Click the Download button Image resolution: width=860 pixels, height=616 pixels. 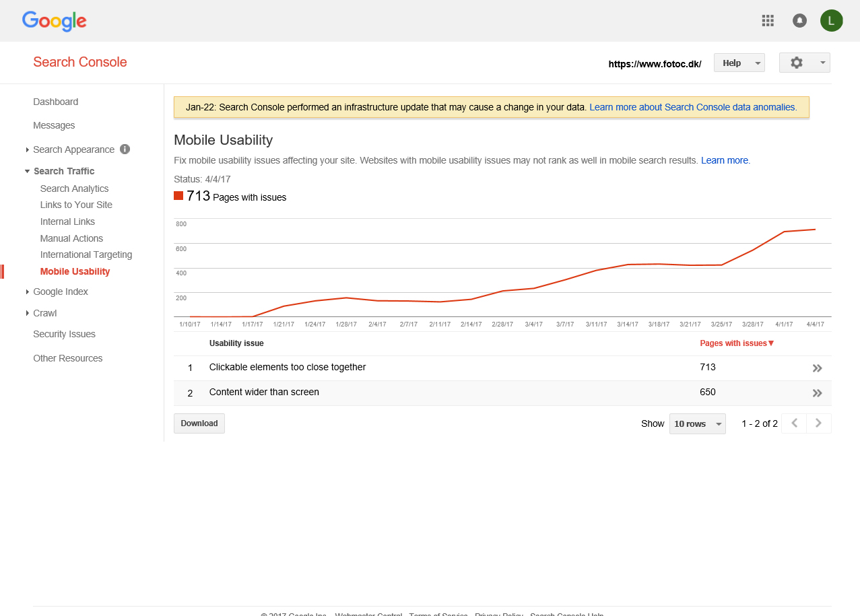(199, 423)
